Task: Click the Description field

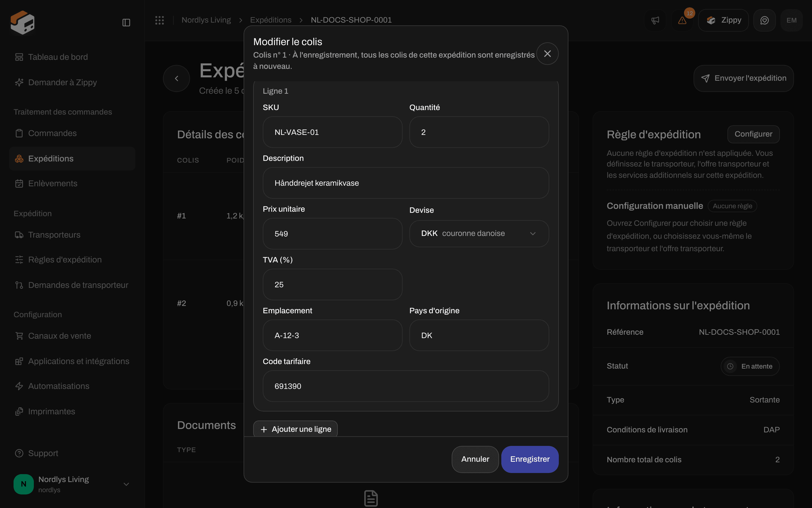Action: coord(406,183)
